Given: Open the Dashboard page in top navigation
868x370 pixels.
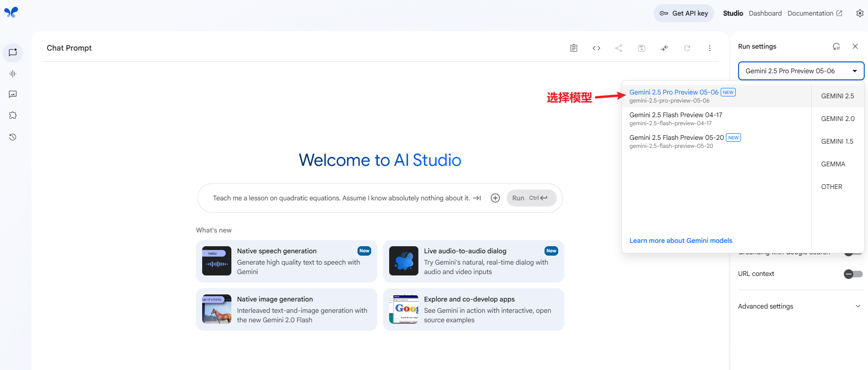Looking at the screenshot, I should (765, 13).
